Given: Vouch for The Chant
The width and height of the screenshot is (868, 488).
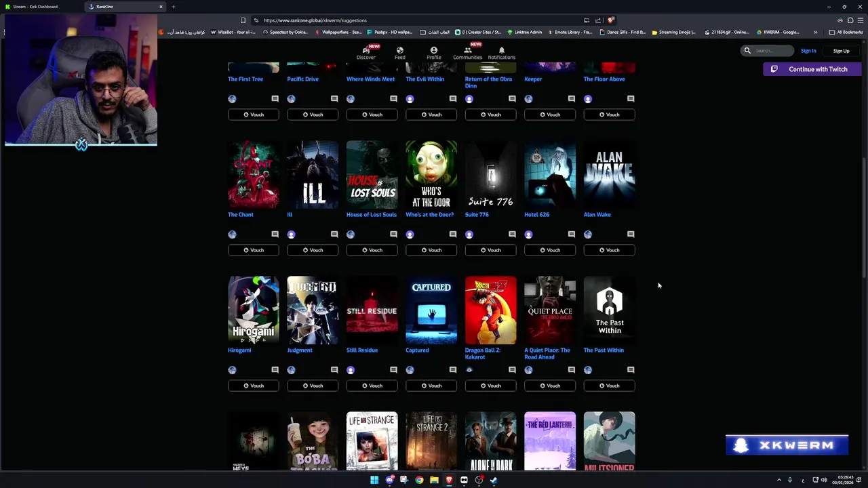Looking at the screenshot, I should click(254, 250).
